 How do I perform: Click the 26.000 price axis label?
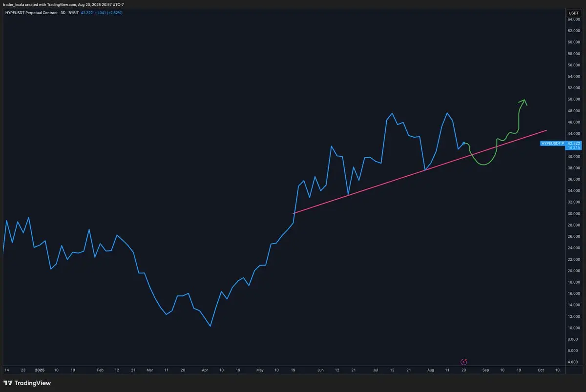tap(573, 237)
